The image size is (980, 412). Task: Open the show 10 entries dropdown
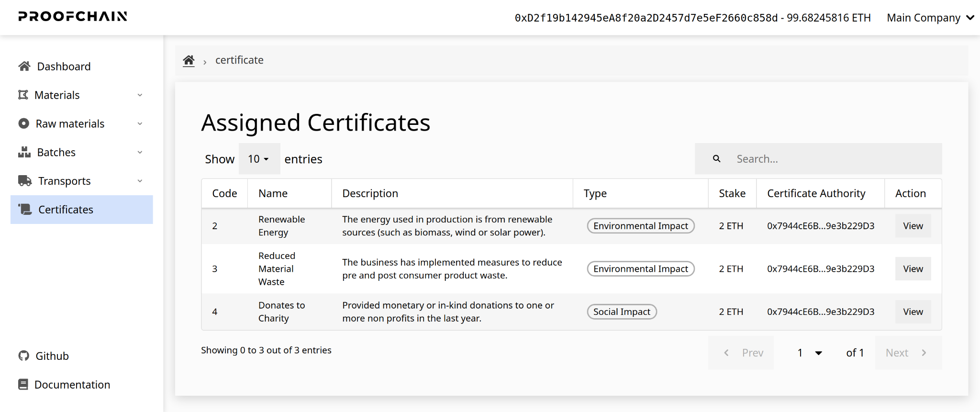point(259,159)
